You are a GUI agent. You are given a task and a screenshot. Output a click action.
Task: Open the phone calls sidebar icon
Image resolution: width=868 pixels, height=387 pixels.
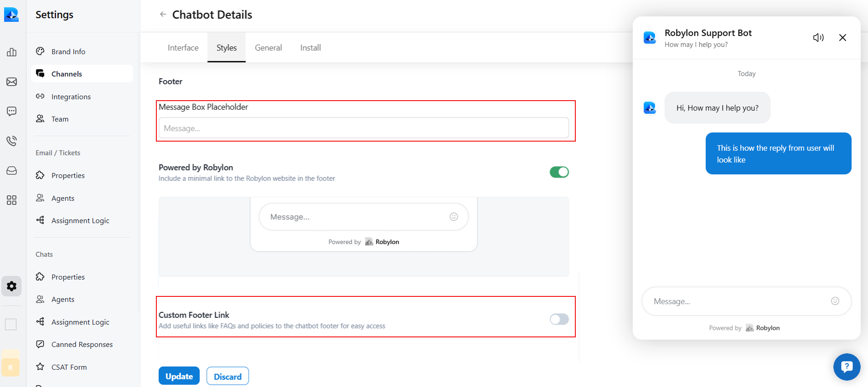click(12, 141)
